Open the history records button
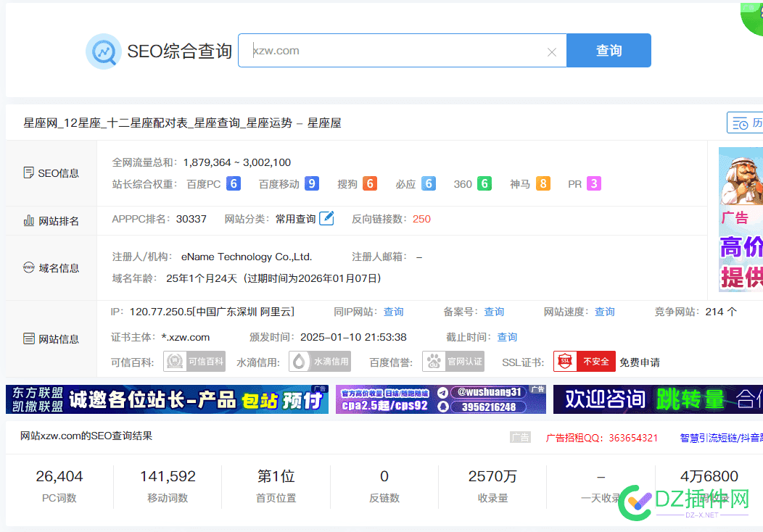The height and width of the screenshot is (532, 763). pyautogui.click(x=746, y=122)
